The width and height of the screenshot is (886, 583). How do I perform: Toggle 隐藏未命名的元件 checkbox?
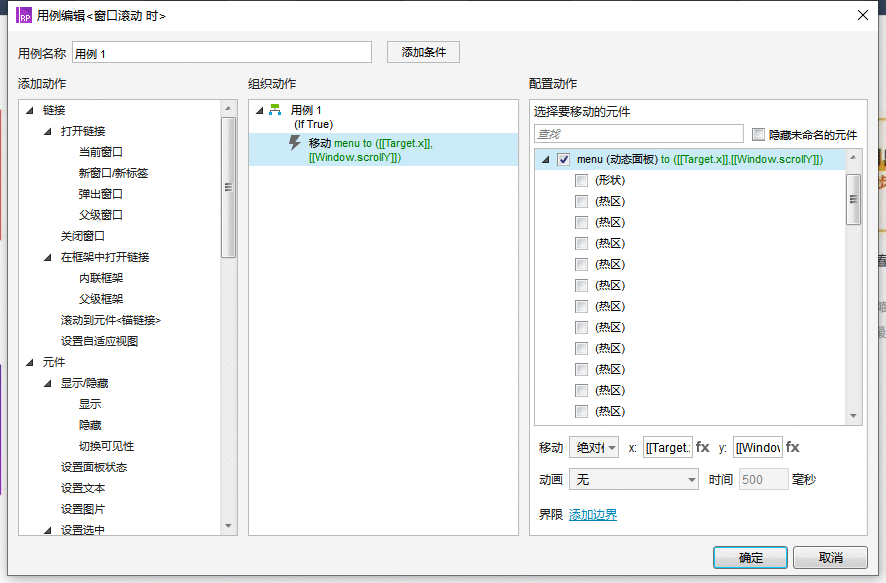(x=758, y=134)
